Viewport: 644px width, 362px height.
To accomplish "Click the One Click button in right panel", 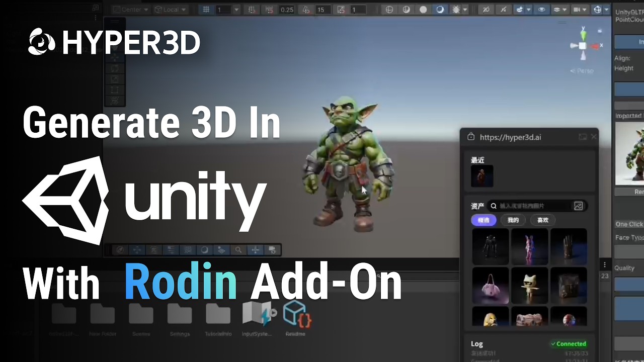I will tap(629, 224).
